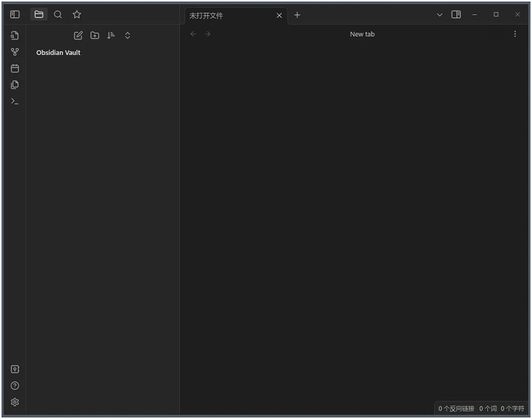Open settings gear in bottom-left
This screenshot has width=532, height=419.
tap(15, 402)
